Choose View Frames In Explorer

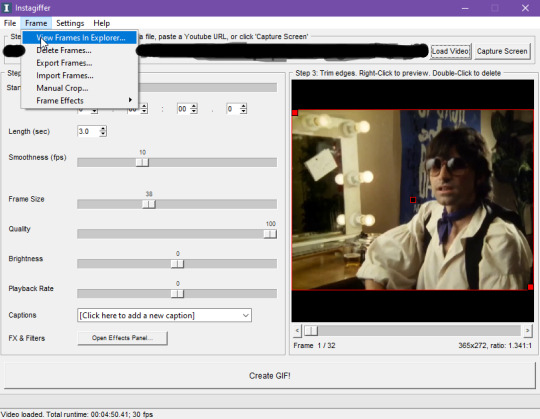pyautogui.click(x=79, y=38)
